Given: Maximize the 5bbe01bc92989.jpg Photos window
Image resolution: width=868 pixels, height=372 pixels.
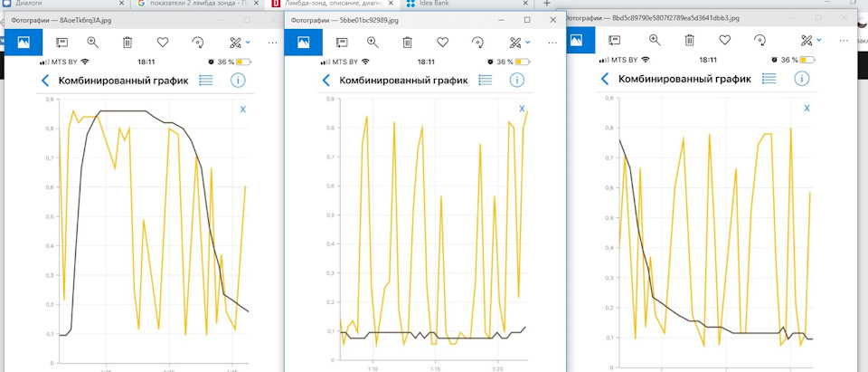Looking at the screenshot, I should coord(527,19).
